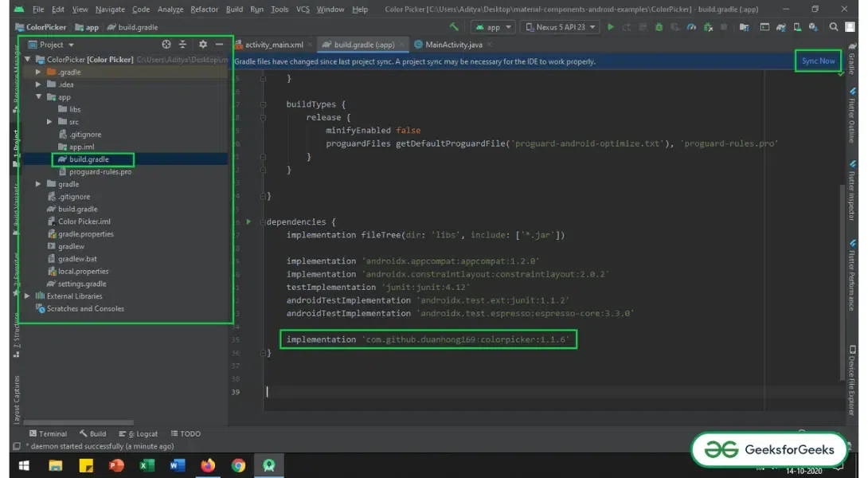The width and height of the screenshot is (868, 478).
Task: Open the Refactor menu
Action: [204, 10]
